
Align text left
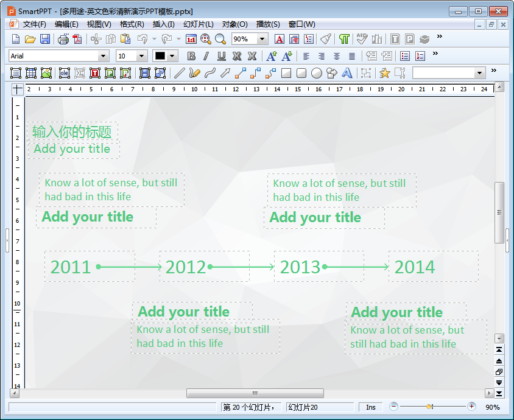pos(306,56)
